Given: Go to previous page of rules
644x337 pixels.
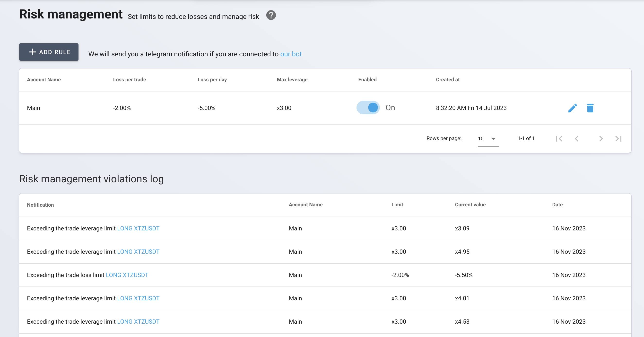Looking at the screenshot, I should coord(576,139).
